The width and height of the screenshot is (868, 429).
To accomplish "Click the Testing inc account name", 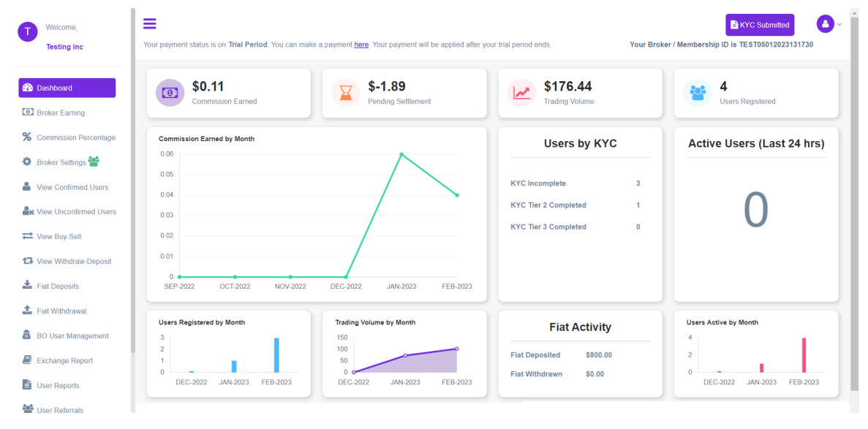I will point(64,47).
